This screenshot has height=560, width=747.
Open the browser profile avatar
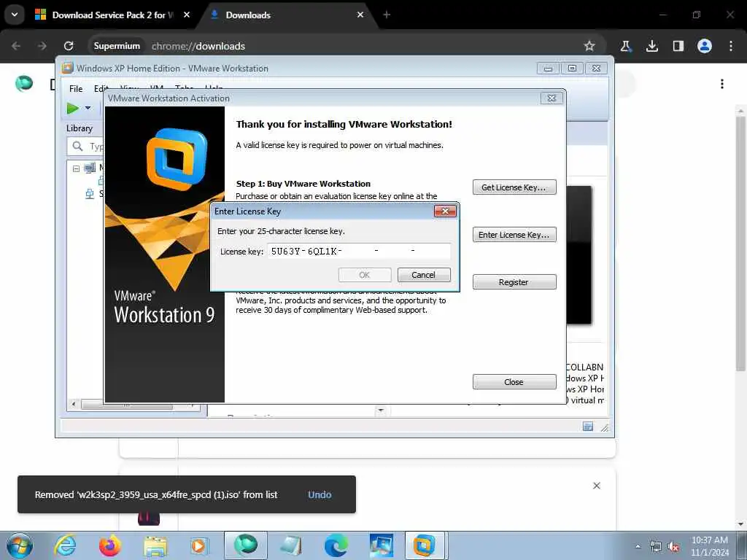point(705,46)
